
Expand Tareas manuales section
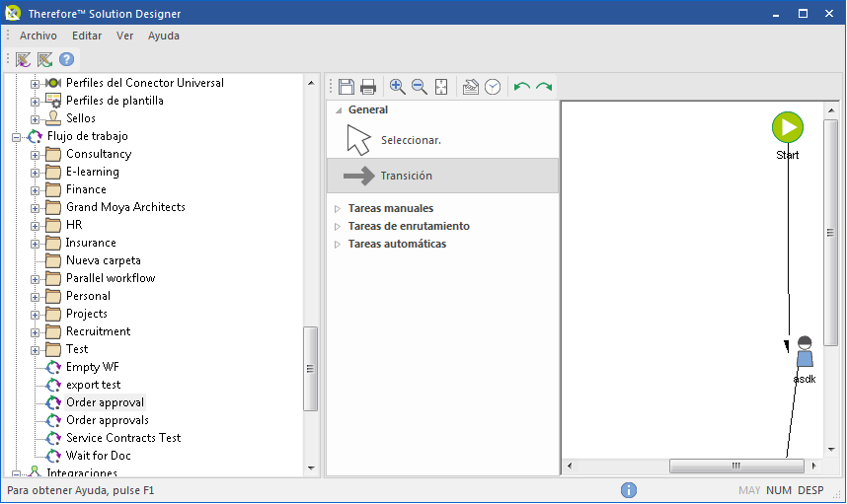(x=338, y=209)
